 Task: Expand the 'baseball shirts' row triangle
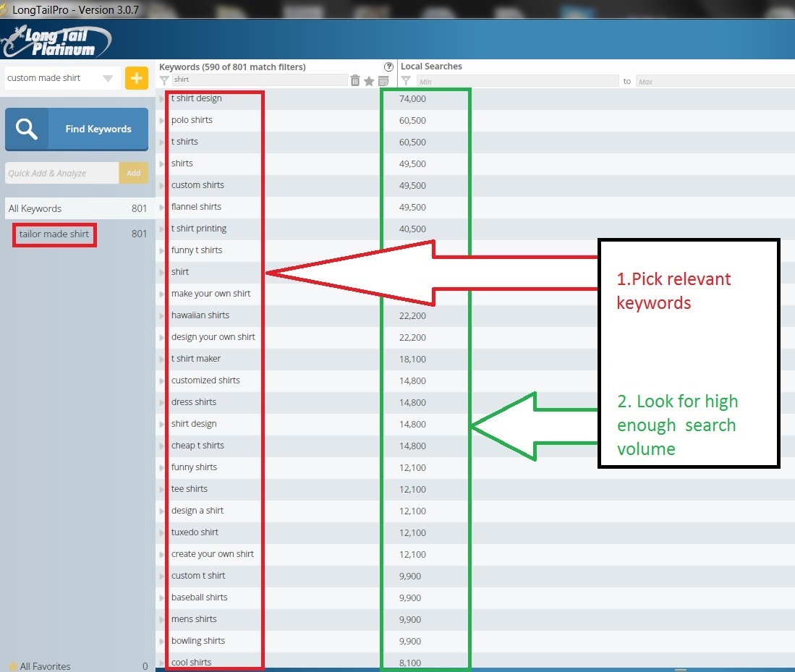[x=162, y=597]
